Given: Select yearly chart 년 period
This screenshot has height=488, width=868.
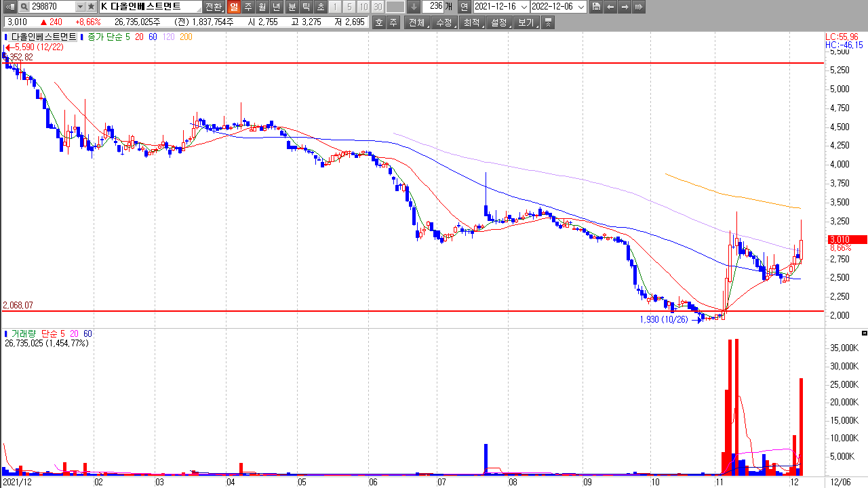Looking at the screenshot, I should point(277,7).
